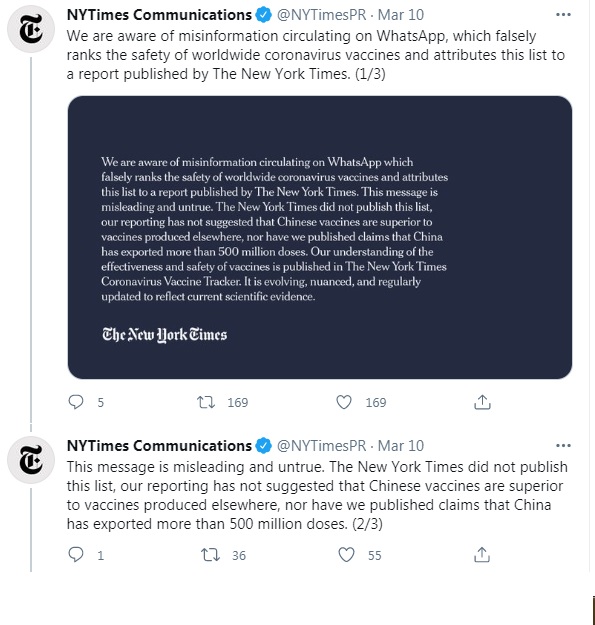Reply to the first tweet (1/3)
The height and width of the screenshot is (625, 595).
[x=76, y=402]
